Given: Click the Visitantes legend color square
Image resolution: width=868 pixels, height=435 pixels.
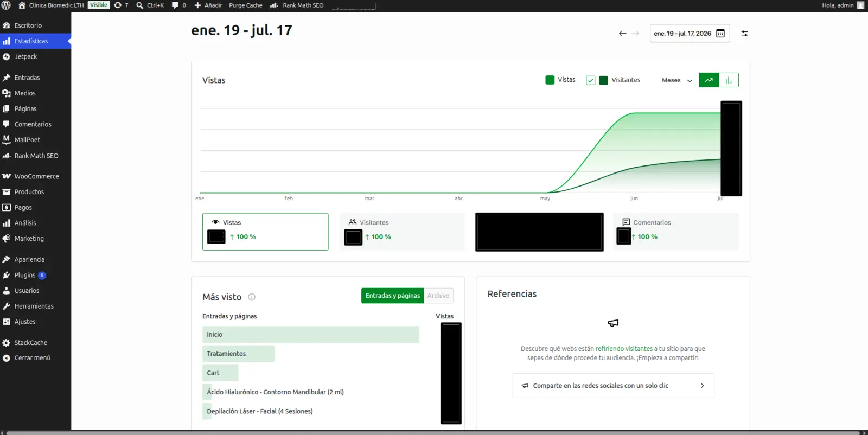Looking at the screenshot, I should (603, 80).
